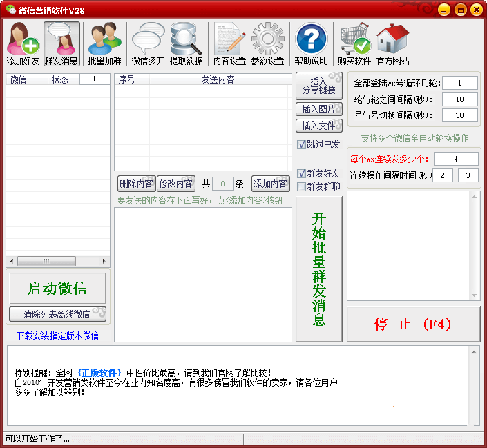This screenshot has height=448, width=487.
Task: Click 插入图片 button
Action: point(319,109)
